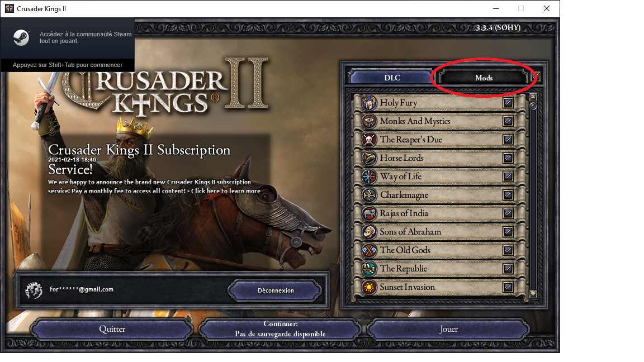Screen dimensions: 644x362
Task: Disable the Charlemagne DLC checkbox
Action: pos(508,195)
